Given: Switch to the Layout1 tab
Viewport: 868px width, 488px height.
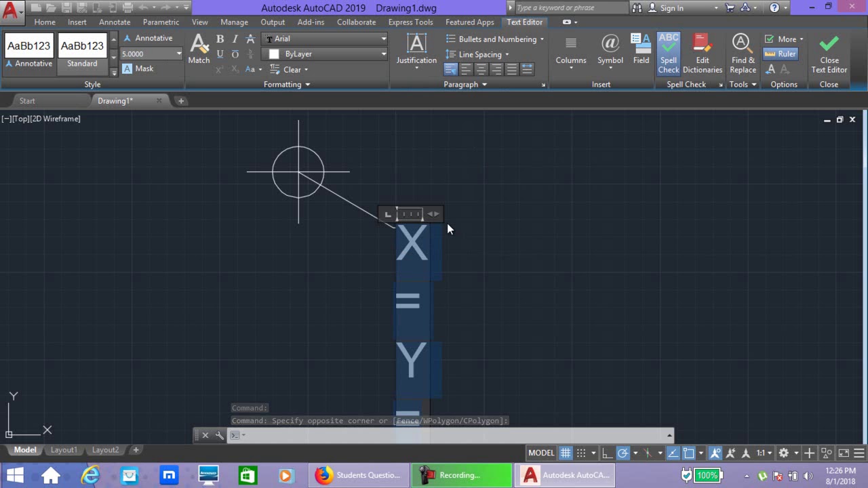Looking at the screenshot, I should (64, 450).
